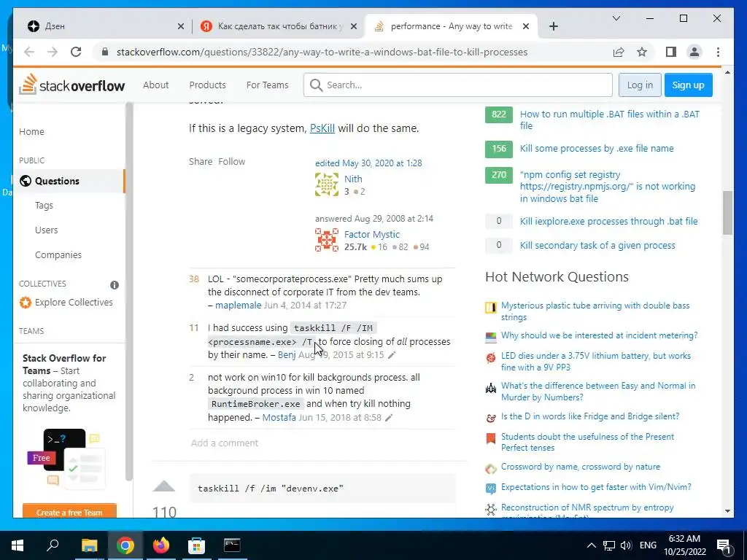747x560 pixels.
Task: Click Create a free Team button
Action: click(x=69, y=512)
